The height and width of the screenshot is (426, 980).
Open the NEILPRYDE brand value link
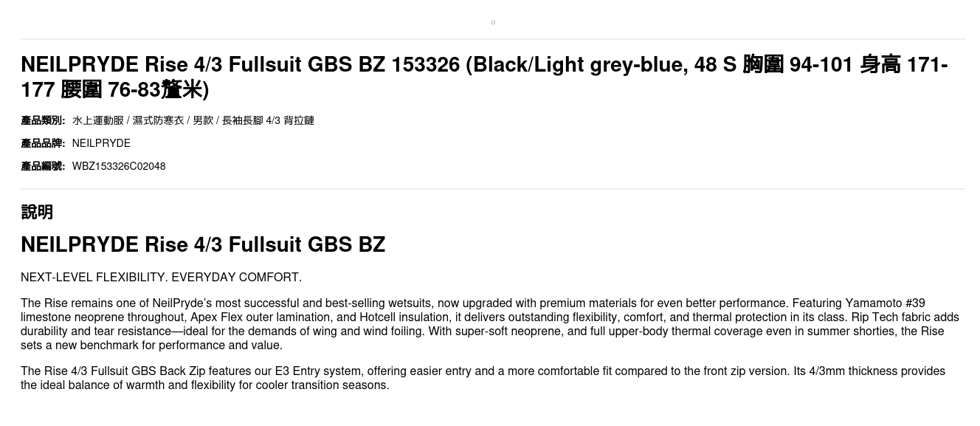101,143
